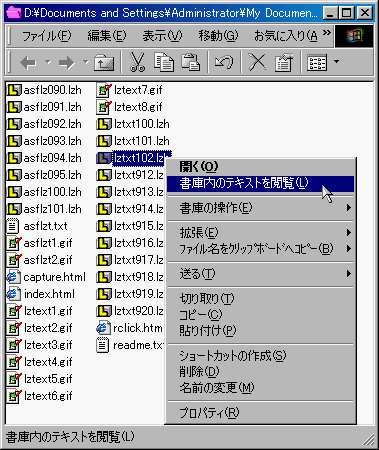The width and height of the screenshot is (379, 450).
Task: Click file name lztext4.gif
Action: click(x=48, y=362)
